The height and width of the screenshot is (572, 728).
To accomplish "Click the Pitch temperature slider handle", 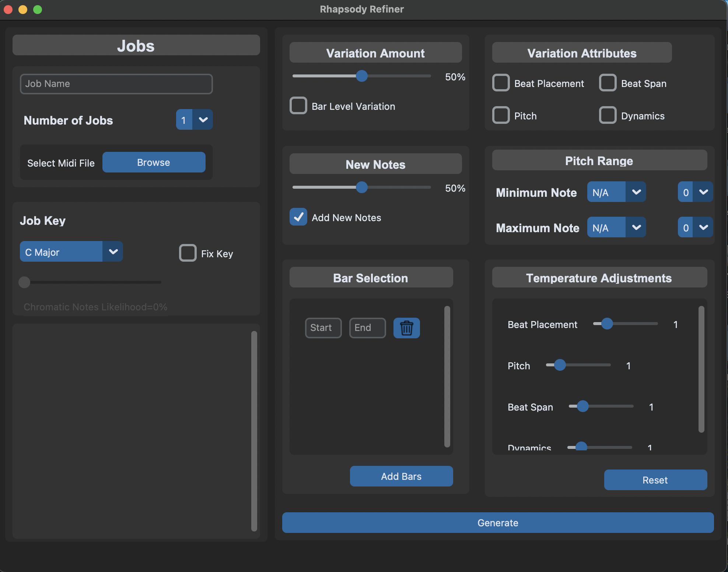I will click(560, 365).
